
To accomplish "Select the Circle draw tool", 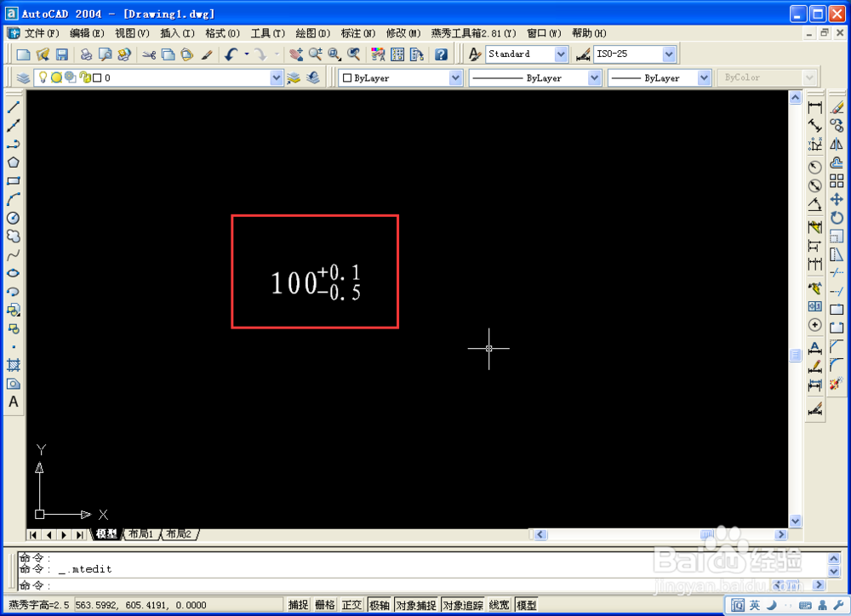I will click(x=14, y=218).
